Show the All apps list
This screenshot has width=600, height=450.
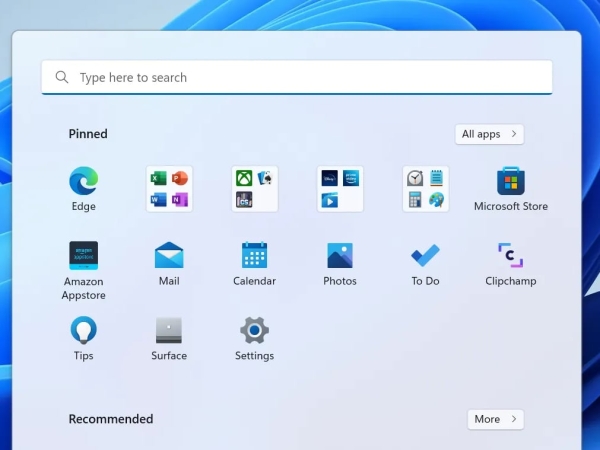coord(489,134)
